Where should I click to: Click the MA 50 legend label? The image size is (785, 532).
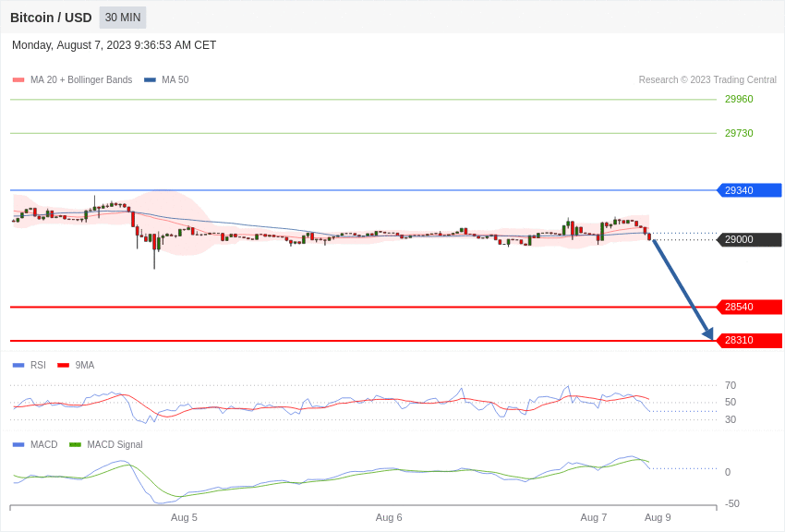tap(175, 79)
